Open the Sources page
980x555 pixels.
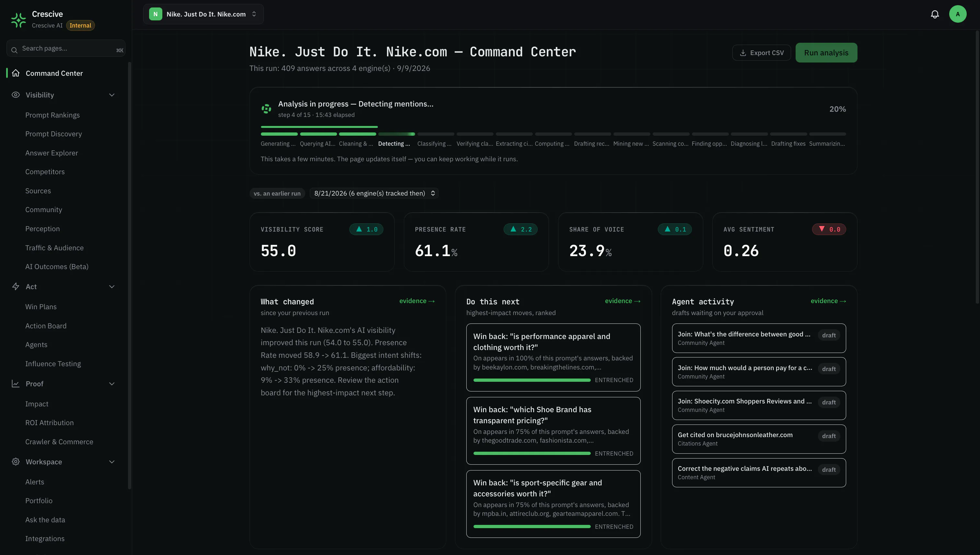tap(38, 191)
